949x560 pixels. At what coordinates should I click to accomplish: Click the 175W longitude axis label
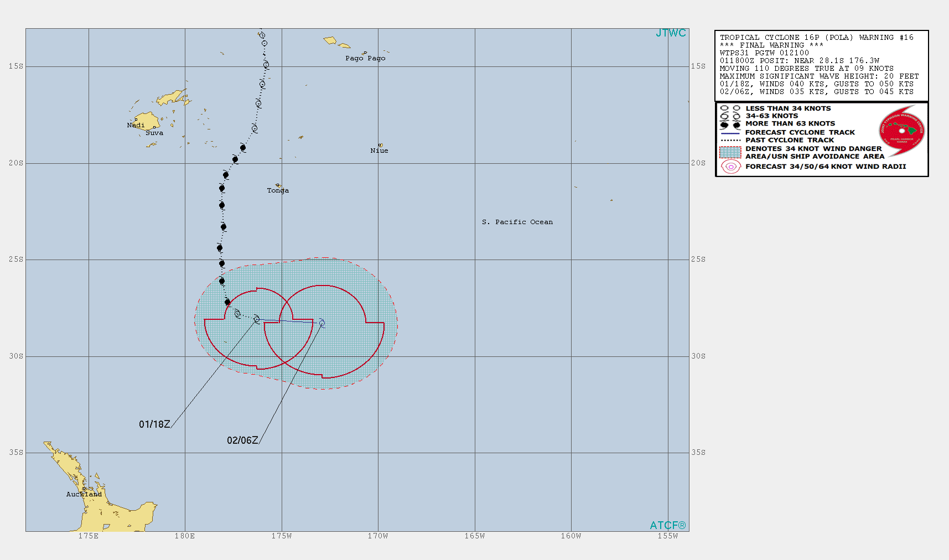(282, 536)
